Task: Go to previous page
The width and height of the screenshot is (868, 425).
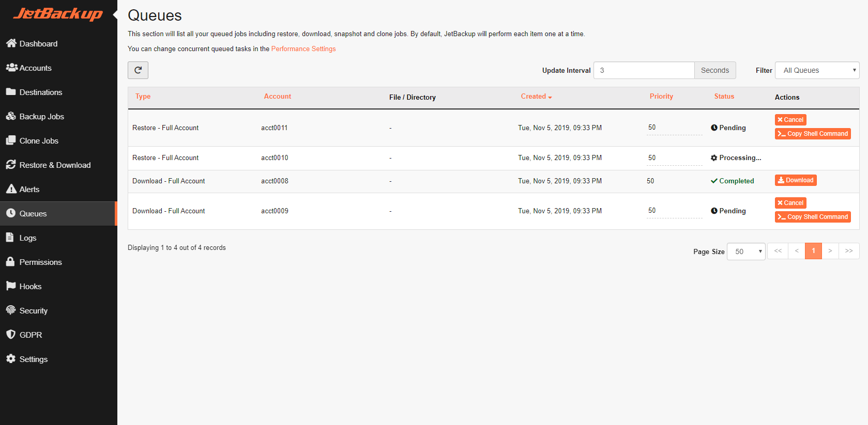Action: pyautogui.click(x=797, y=251)
